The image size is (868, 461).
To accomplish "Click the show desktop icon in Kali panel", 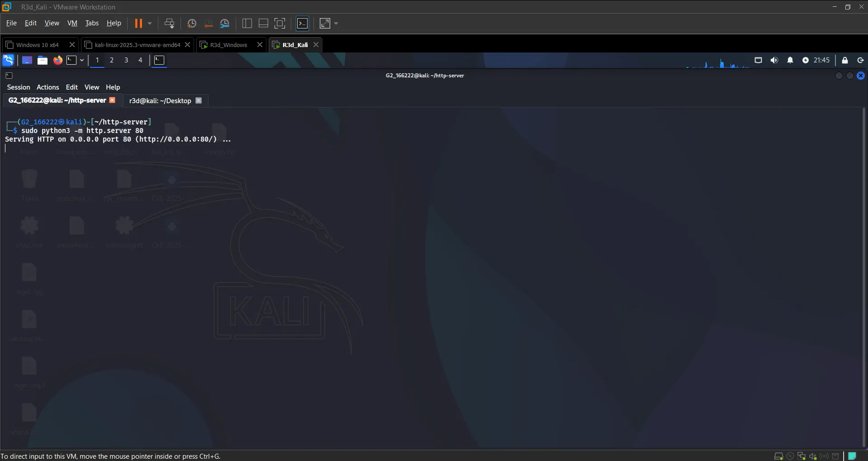I will (x=27, y=60).
